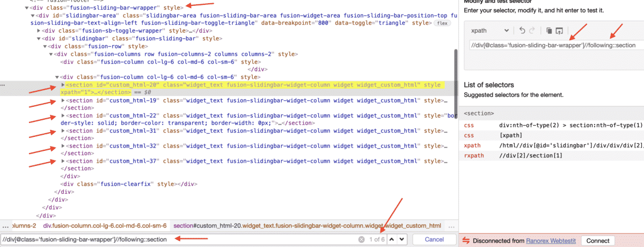
Task: Focus the DevTools xpath search box
Action: click(179, 239)
